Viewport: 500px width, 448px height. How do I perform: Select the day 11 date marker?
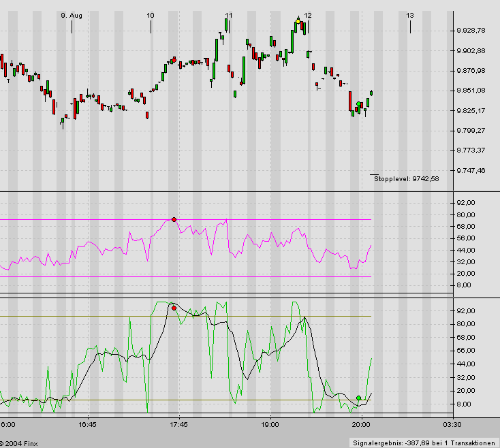tap(229, 15)
